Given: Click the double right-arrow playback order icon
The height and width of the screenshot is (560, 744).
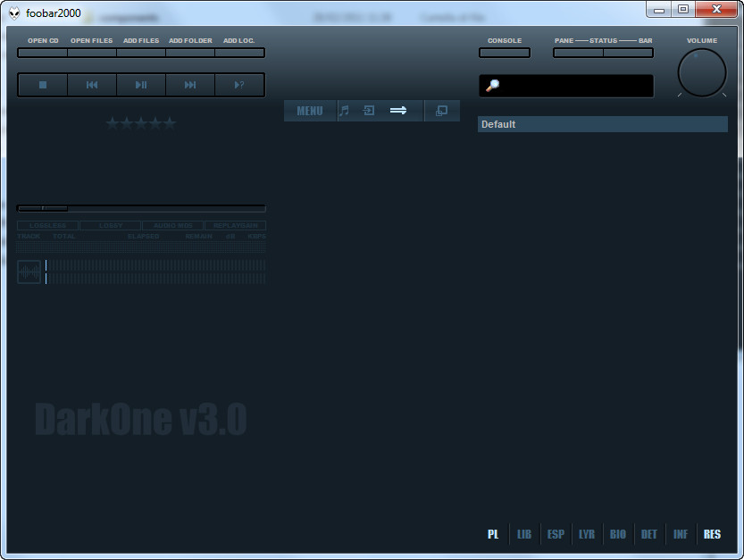Looking at the screenshot, I should [398, 111].
